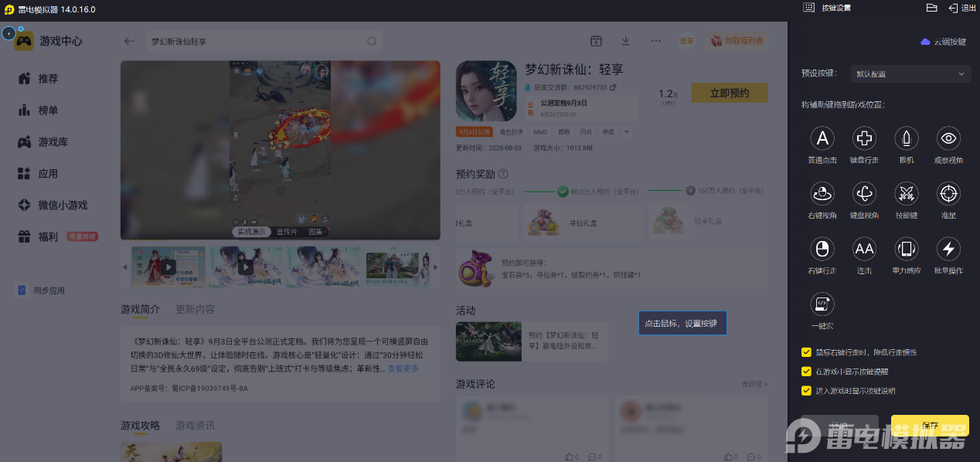Switch to 游戏简介 tab
Viewport: 980px width, 462px height.
coord(140,310)
